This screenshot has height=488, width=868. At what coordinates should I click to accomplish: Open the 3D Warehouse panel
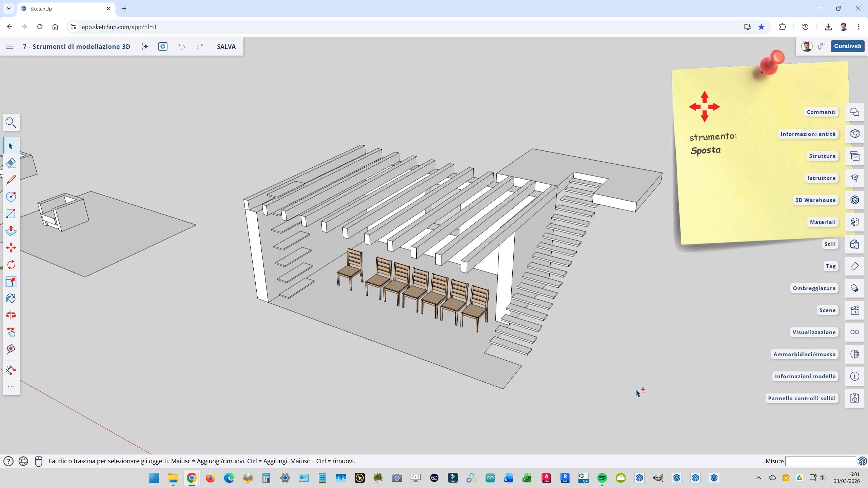click(x=854, y=200)
